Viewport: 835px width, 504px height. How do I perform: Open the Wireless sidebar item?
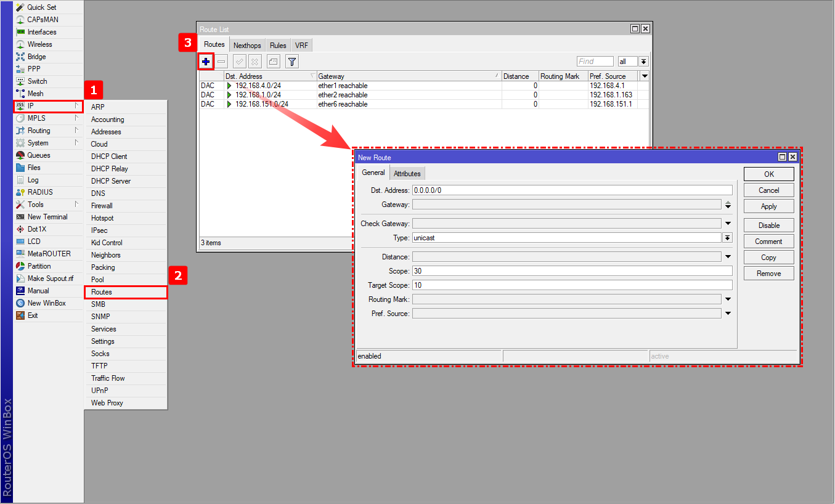coord(39,44)
